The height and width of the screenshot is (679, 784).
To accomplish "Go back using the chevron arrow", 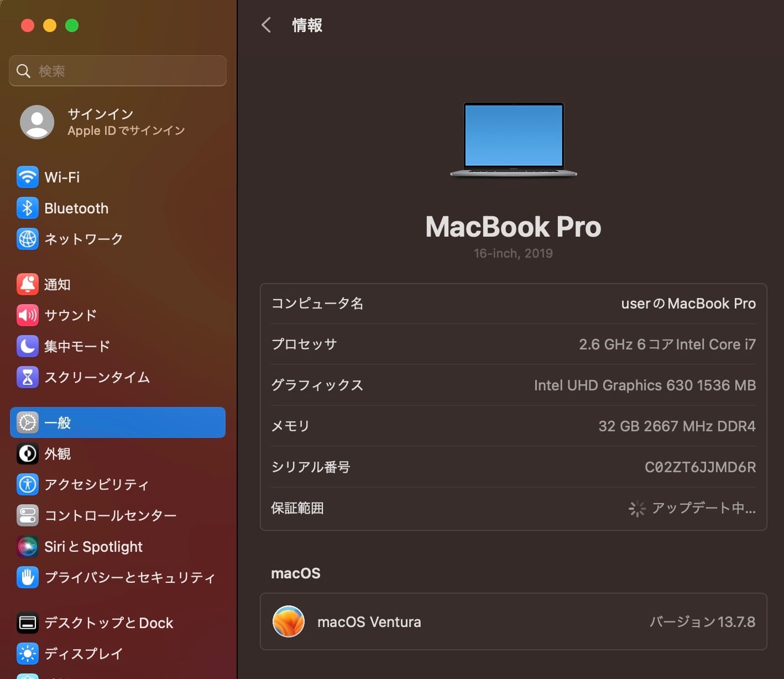I will point(266,25).
